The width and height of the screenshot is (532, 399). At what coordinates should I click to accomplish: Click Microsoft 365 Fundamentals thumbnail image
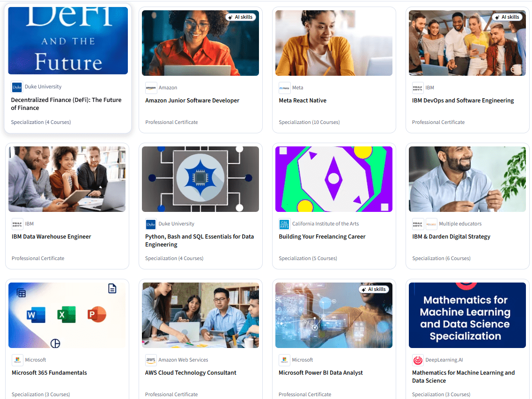(x=67, y=315)
